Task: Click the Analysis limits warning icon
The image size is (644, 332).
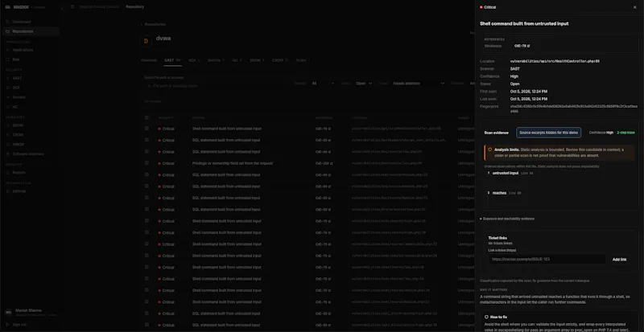Action: click(490, 150)
